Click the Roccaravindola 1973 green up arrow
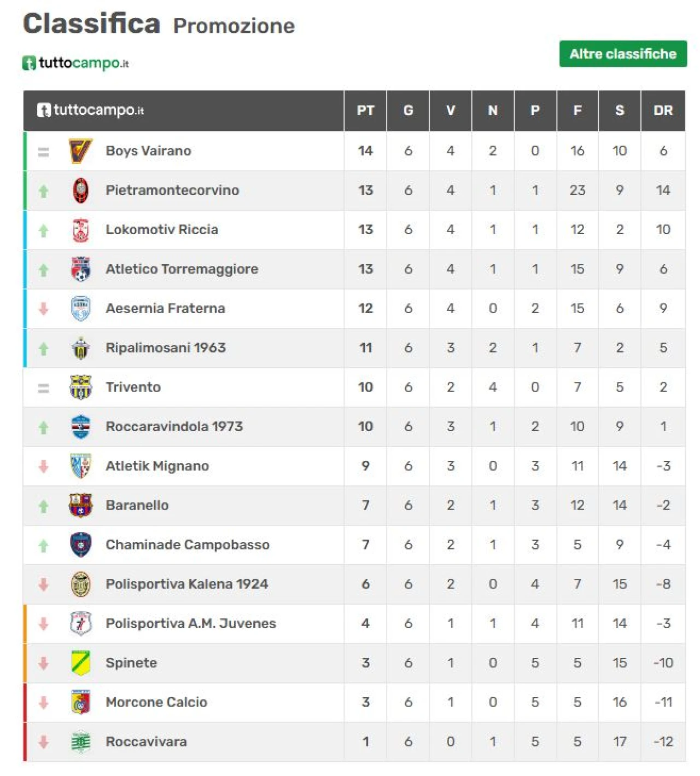This screenshot has height=776, width=700. pyautogui.click(x=44, y=427)
